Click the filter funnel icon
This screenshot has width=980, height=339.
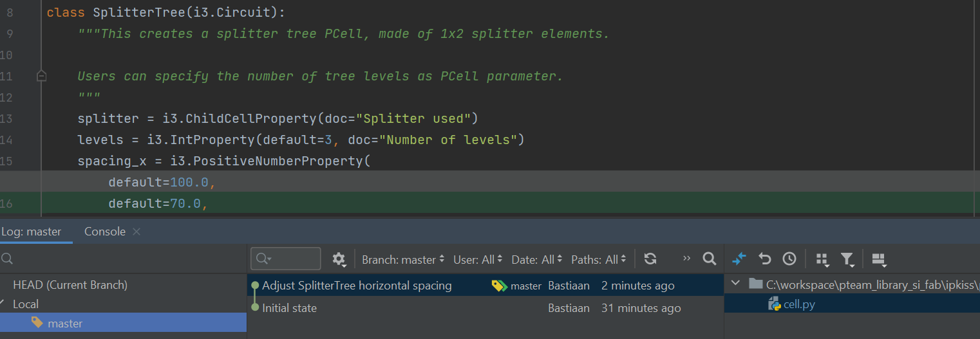pyautogui.click(x=847, y=259)
